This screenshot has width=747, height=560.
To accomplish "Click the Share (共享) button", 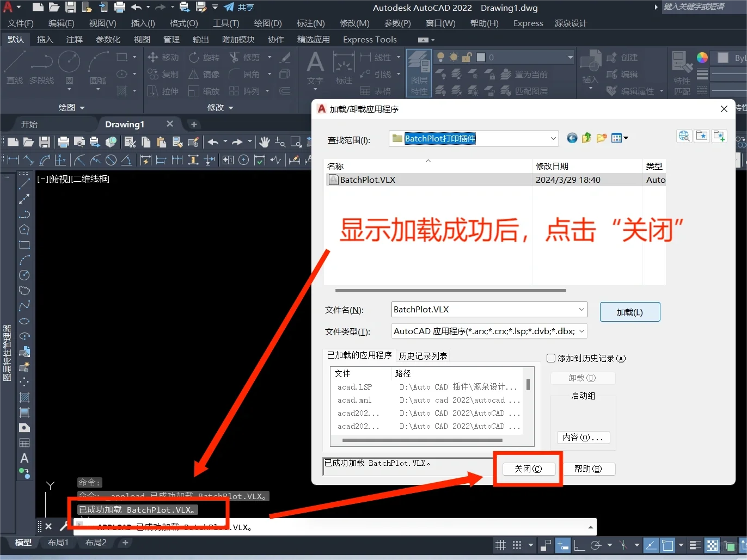I will pos(240,7).
